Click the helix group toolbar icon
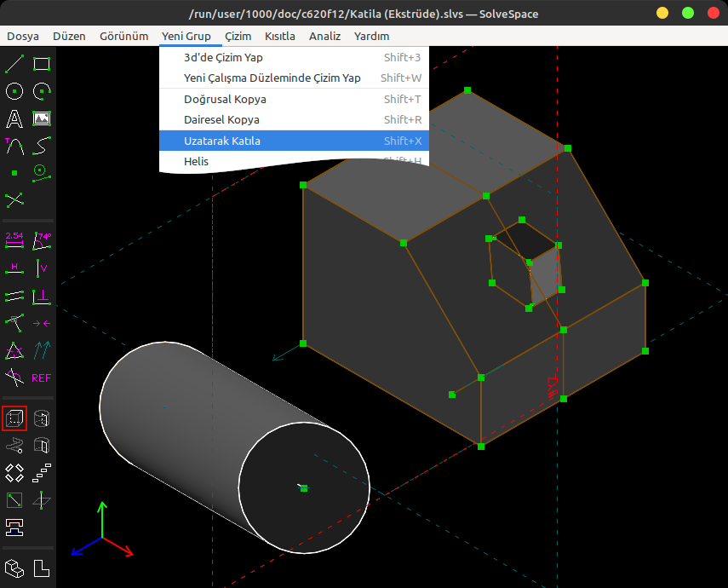The width and height of the screenshot is (728, 588). pyautogui.click(x=14, y=446)
